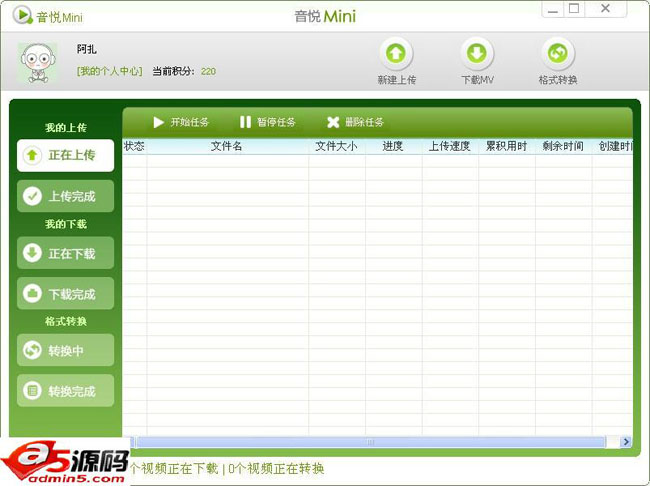650x486 pixels.
Task: Click the 上传速度 column header
Action: 450,146
